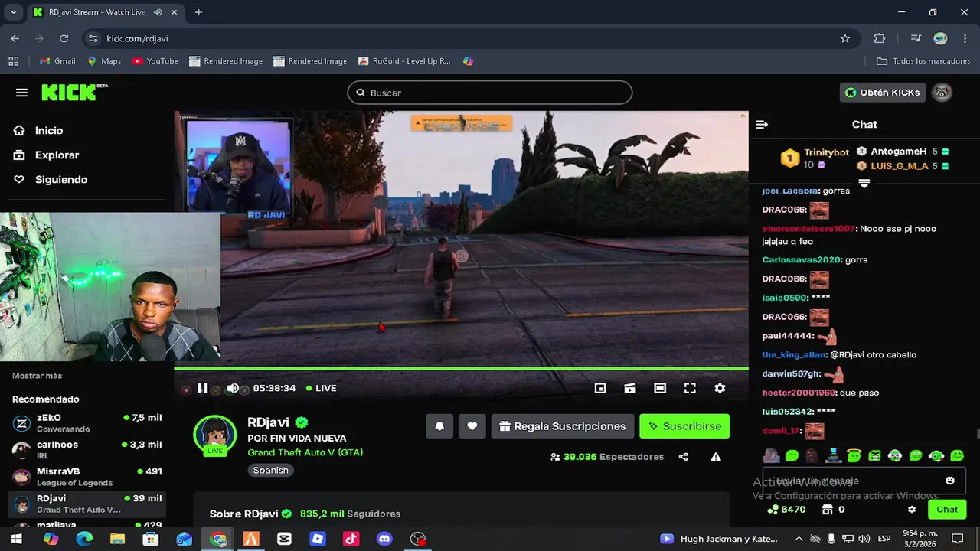Image resolution: width=980 pixels, height=551 pixels.
Task: Open Inicio in the sidebar
Action: pyautogui.click(x=48, y=131)
